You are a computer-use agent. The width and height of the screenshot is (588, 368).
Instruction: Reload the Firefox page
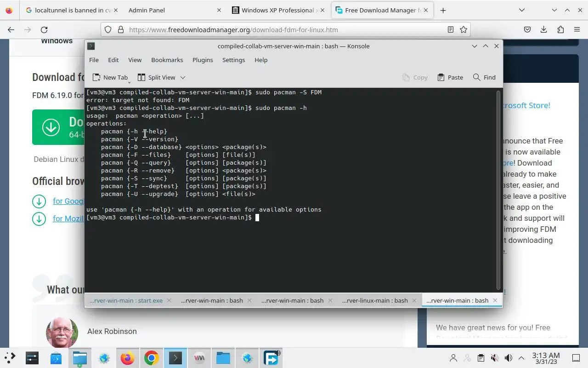coord(44,29)
